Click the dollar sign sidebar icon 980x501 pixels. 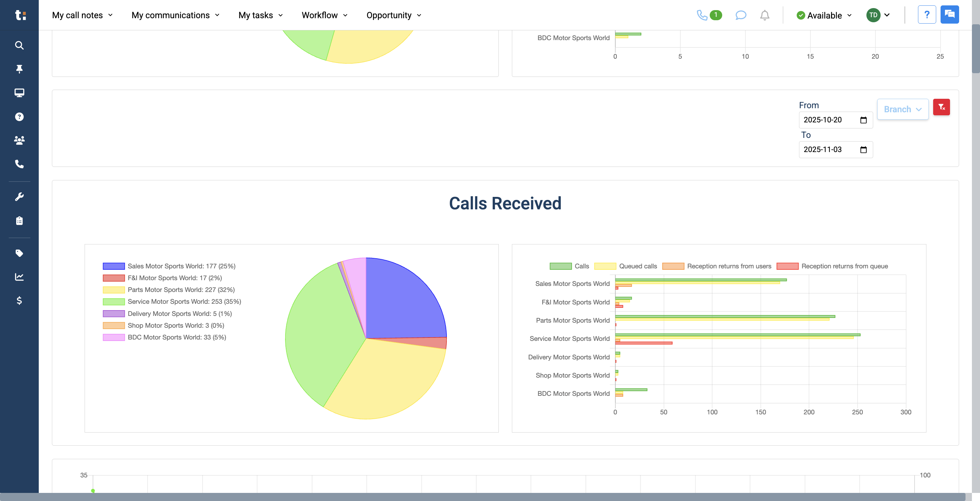[19, 301]
